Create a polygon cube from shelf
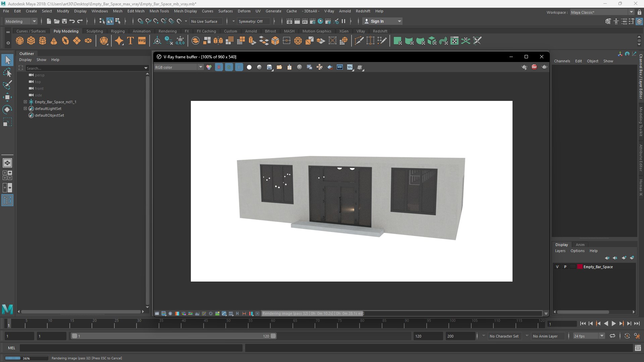This screenshot has width=644, height=362. pyautogui.click(x=31, y=41)
